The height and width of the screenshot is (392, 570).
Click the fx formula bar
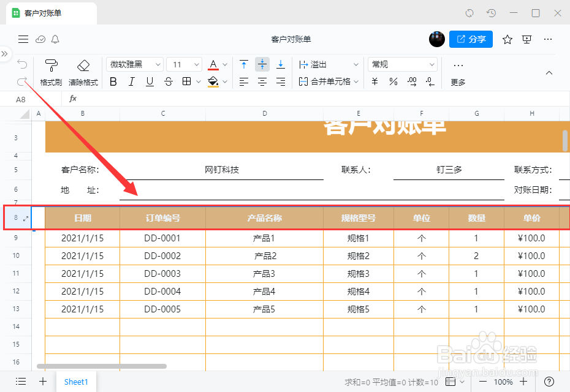(73, 98)
